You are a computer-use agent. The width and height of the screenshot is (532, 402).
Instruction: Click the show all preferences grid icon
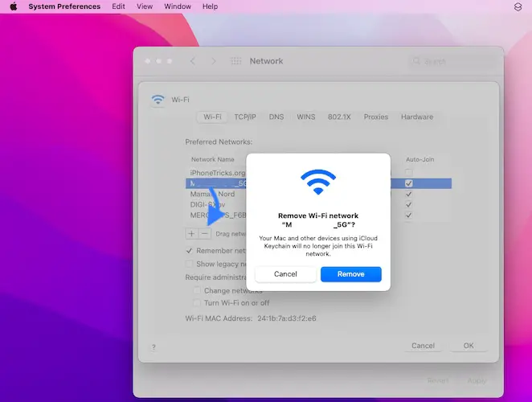tap(235, 61)
